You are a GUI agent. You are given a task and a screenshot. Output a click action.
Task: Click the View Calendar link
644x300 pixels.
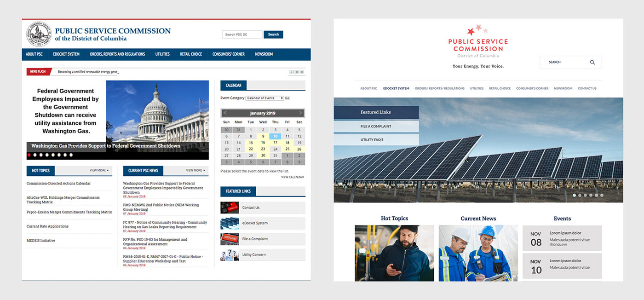coord(293,177)
